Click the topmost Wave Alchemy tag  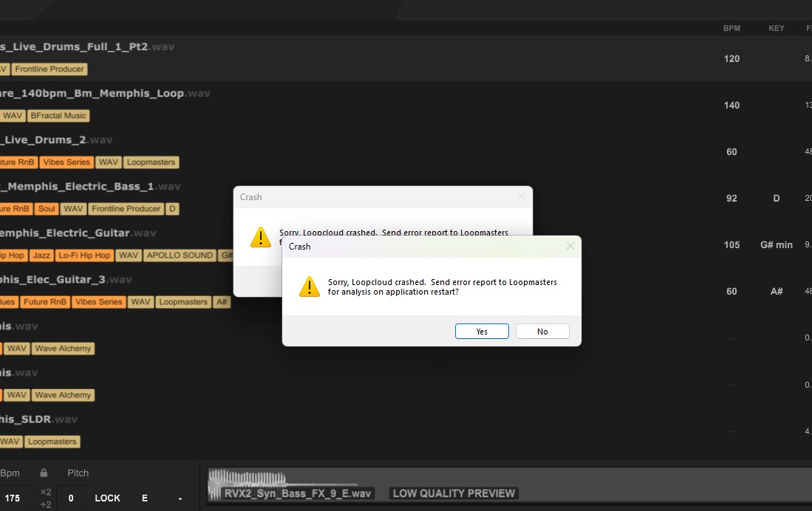pyautogui.click(x=63, y=349)
